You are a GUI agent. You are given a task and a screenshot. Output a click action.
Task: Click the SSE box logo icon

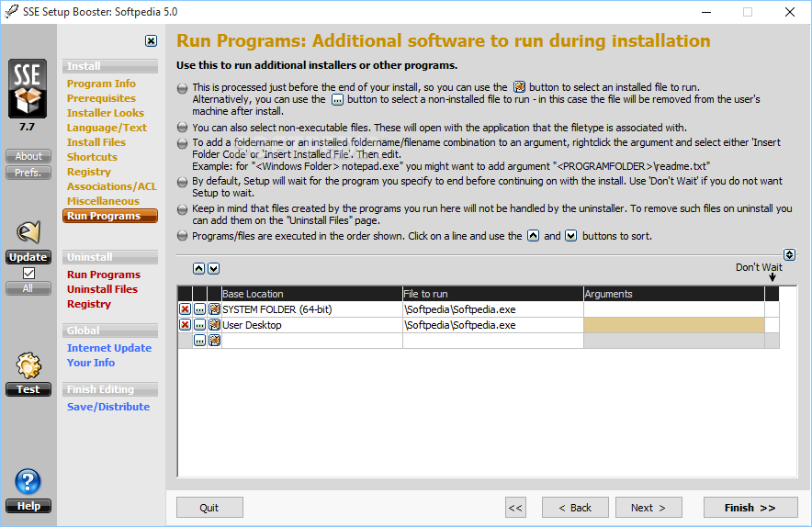click(x=28, y=88)
